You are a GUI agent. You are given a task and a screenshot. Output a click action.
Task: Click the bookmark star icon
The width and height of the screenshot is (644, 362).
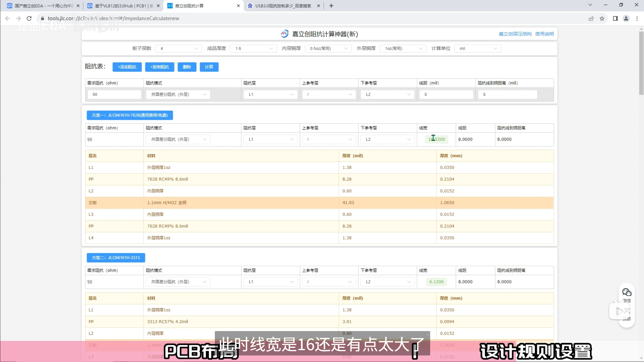(x=602, y=18)
